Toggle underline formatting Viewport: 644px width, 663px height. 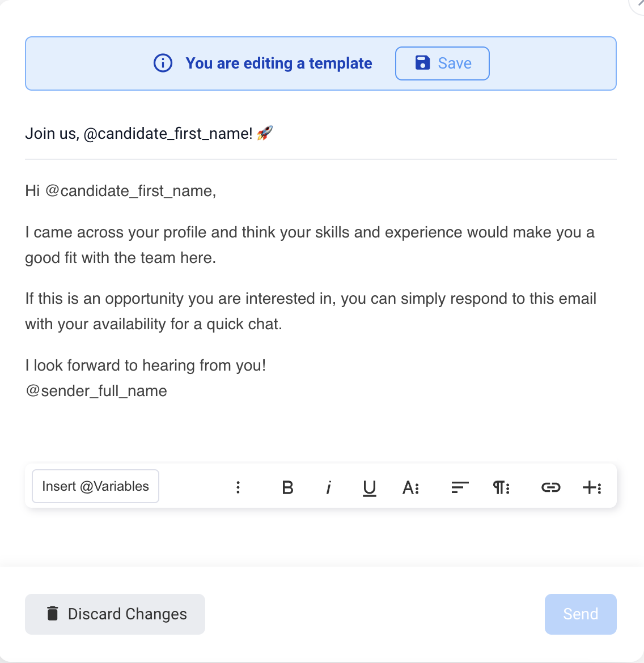370,487
